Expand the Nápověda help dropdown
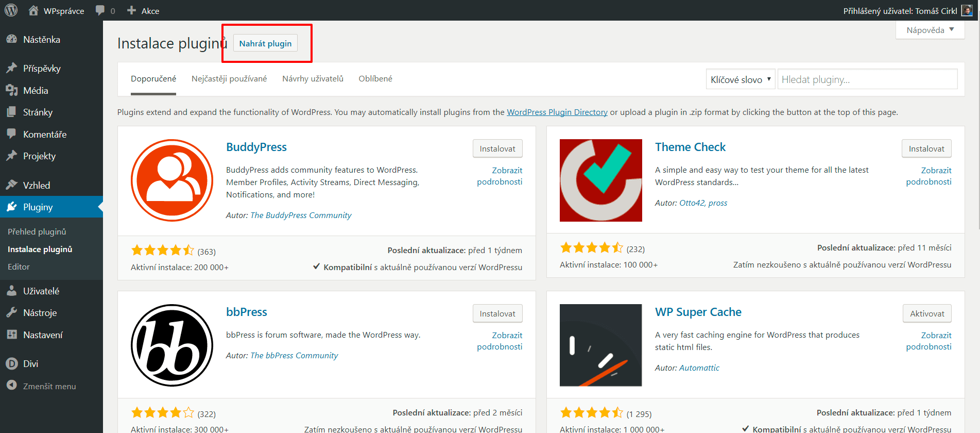980x433 pixels. point(930,30)
